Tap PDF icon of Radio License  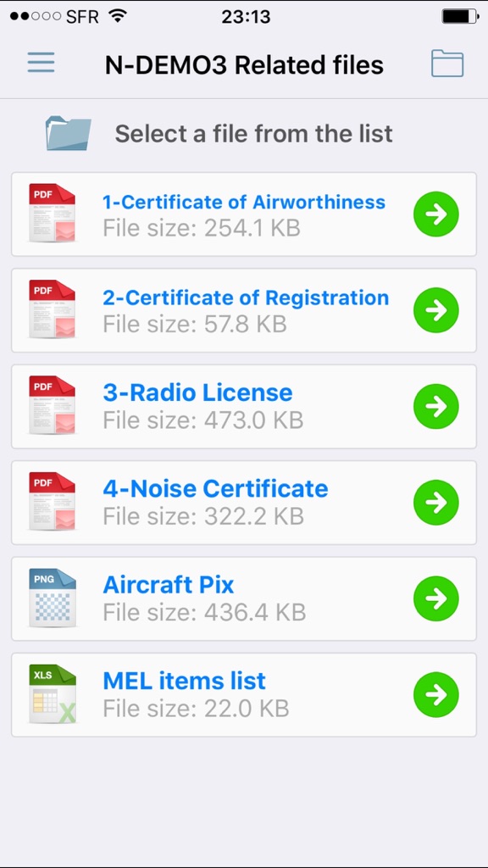click(52, 406)
